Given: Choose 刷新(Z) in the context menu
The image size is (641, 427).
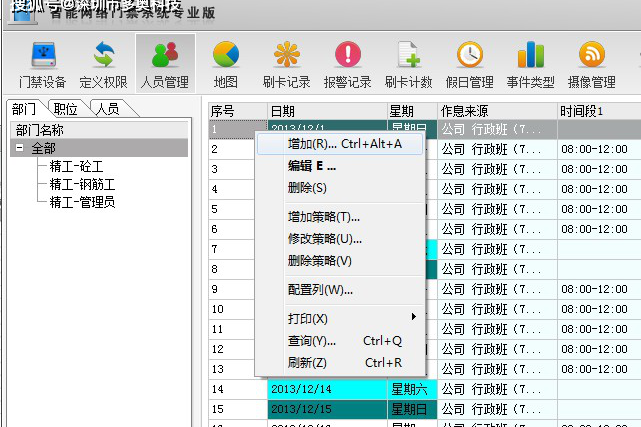Looking at the screenshot, I should [x=340, y=363].
